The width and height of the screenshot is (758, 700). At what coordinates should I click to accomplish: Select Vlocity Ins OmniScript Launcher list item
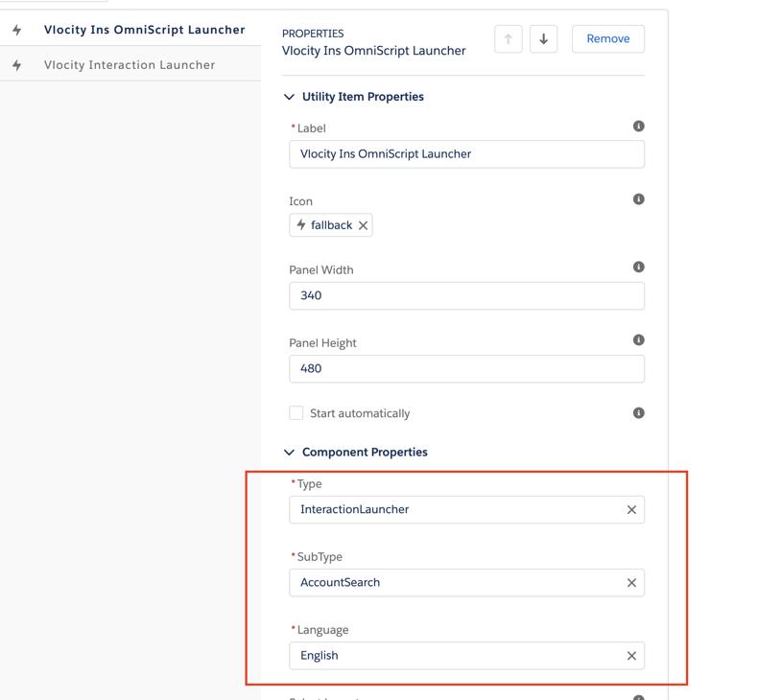point(144,30)
